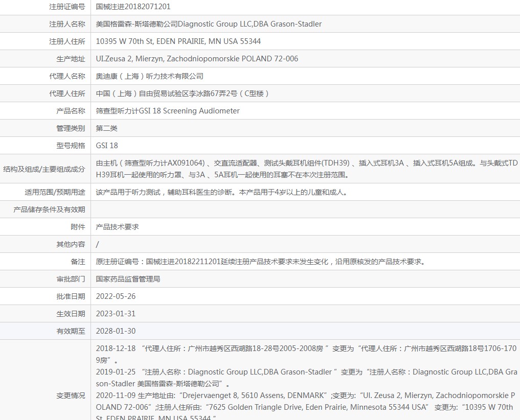Image resolution: width=520 pixels, height=420 pixels.
Task: Click structure composition text mentioning AX091064
Action: (x=306, y=169)
